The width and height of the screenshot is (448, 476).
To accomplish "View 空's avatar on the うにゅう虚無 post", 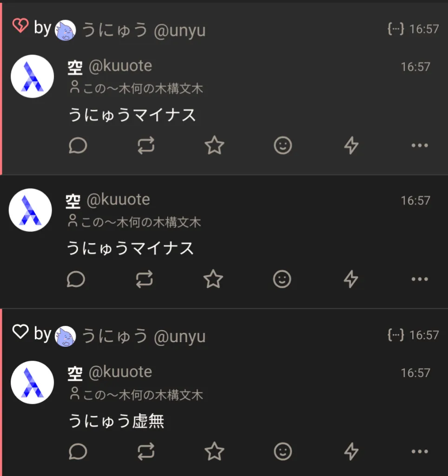I will [x=32, y=382].
